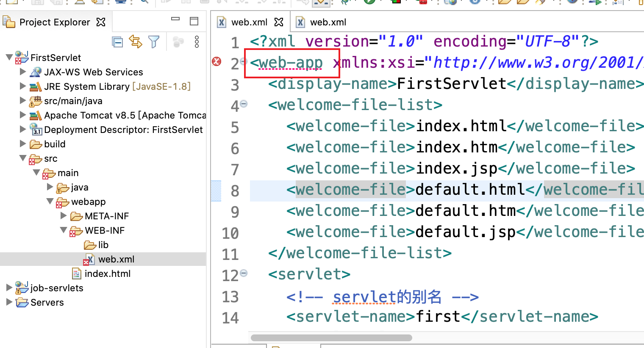Open Project Explorer filter icon
This screenshot has width=644, height=348.
point(154,41)
